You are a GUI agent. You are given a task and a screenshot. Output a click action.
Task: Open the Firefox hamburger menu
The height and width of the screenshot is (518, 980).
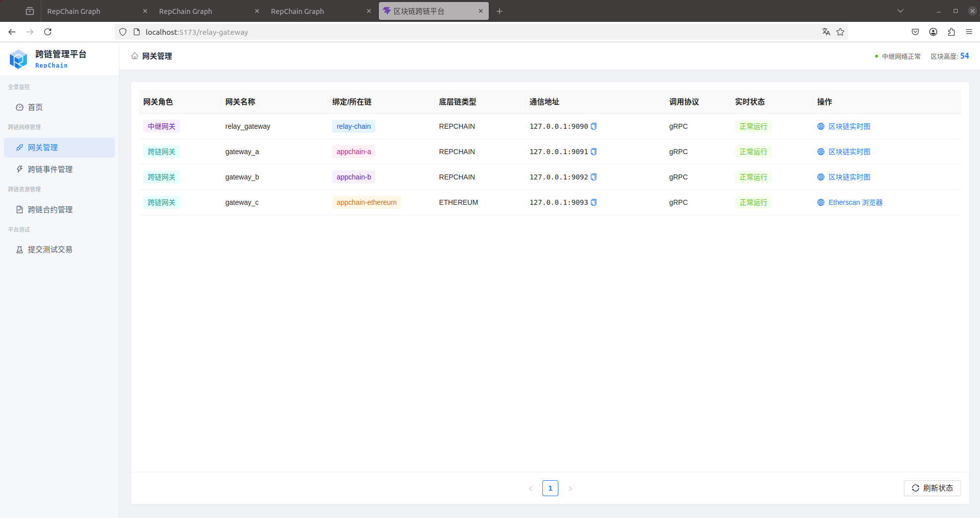click(x=969, y=32)
